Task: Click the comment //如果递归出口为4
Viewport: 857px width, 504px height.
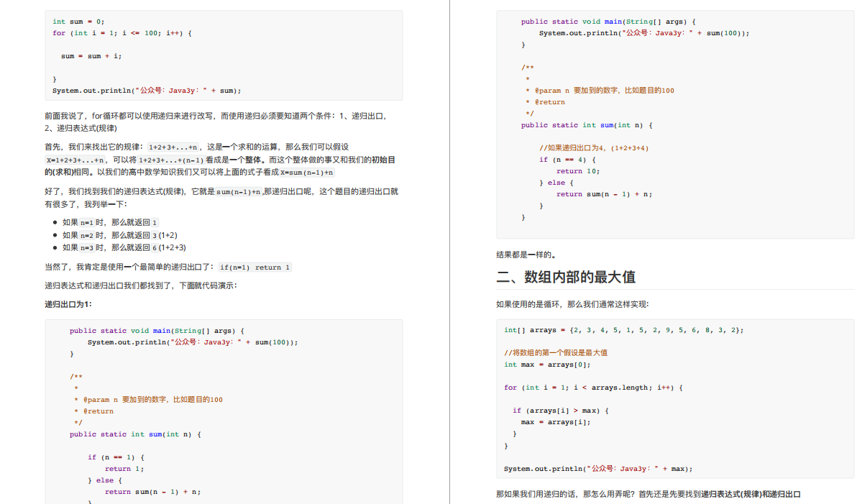Action: point(594,148)
